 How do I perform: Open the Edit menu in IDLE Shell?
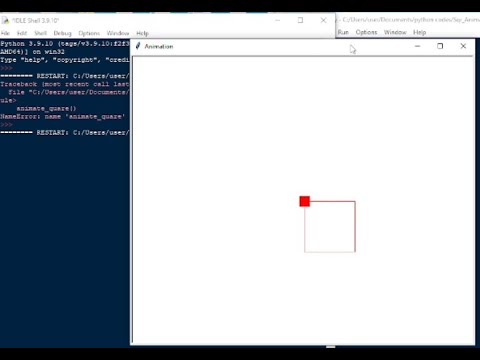click(22, 33)
